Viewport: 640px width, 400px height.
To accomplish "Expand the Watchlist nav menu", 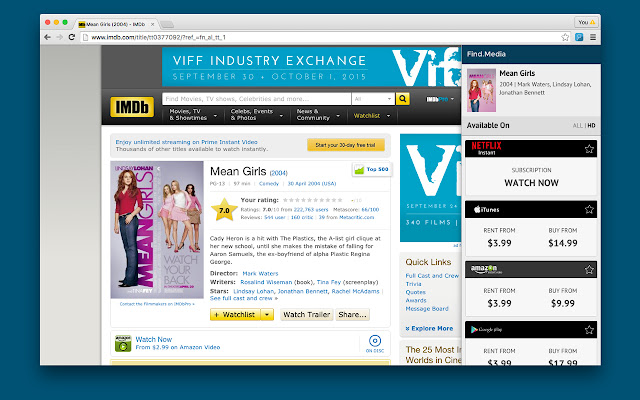I will [372, 116].
